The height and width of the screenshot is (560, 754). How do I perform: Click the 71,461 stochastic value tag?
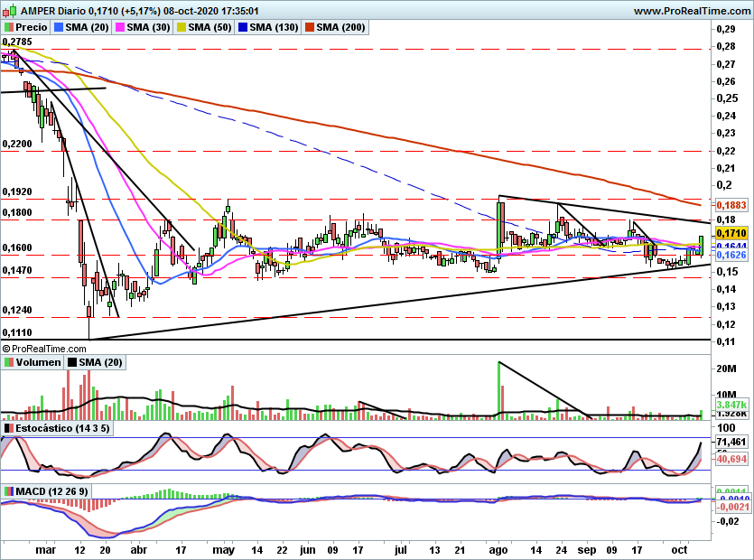pyautogui.click(x=732, y=442)
